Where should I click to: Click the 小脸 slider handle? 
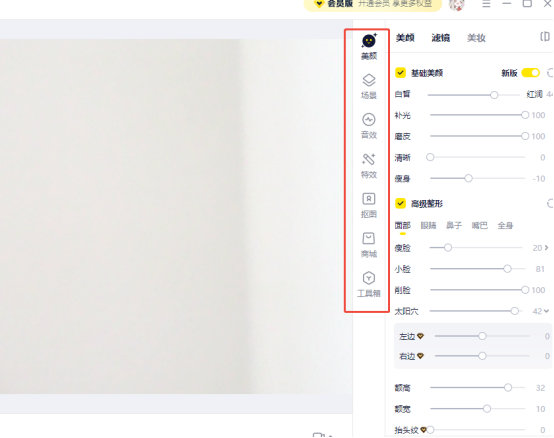(x=507, y=269)
